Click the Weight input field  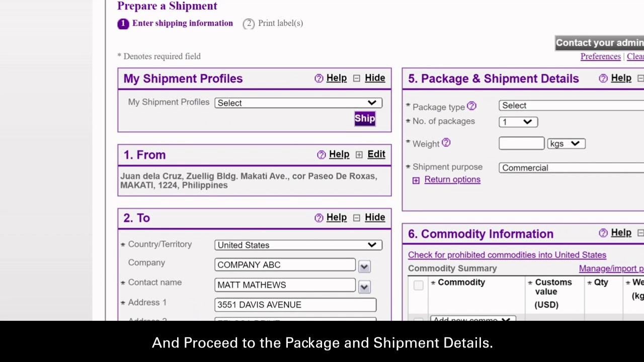(x=521, y=144)
